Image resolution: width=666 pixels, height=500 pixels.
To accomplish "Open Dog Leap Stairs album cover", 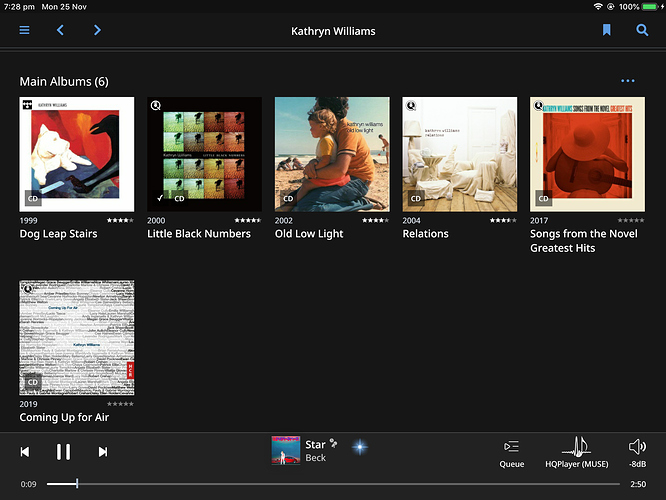I will [x=77, y=154].
